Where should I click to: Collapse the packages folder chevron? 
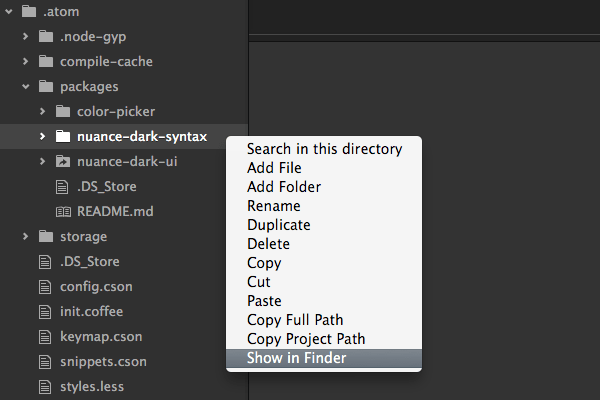pyautogui.click(x=26, y=87)
